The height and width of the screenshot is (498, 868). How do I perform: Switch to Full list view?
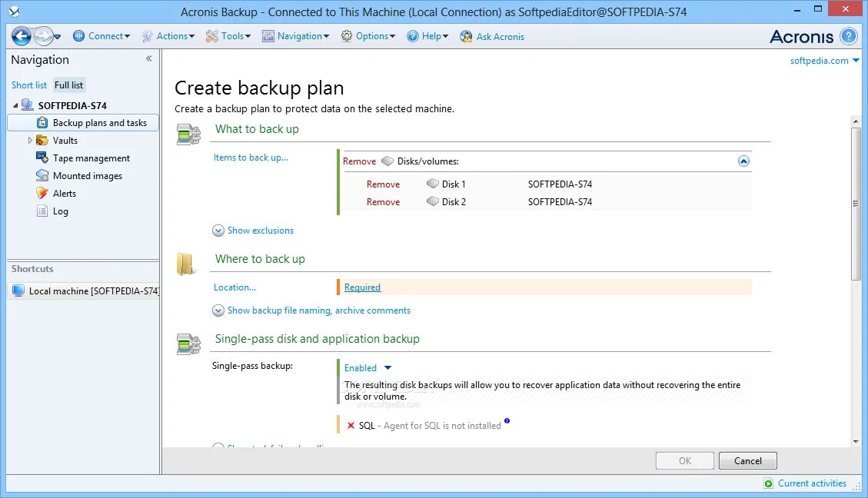(68, 85)
